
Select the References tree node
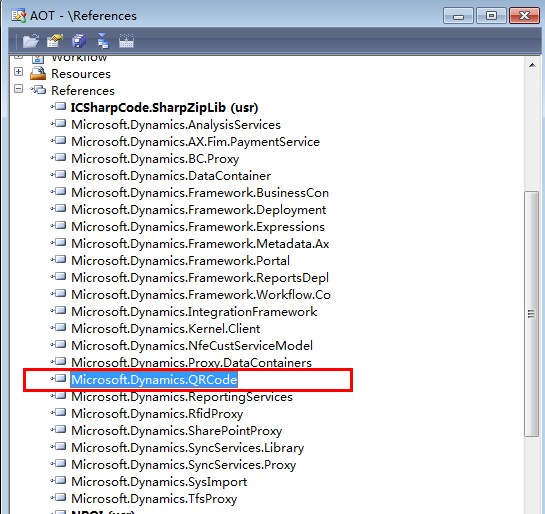(83, 91)
